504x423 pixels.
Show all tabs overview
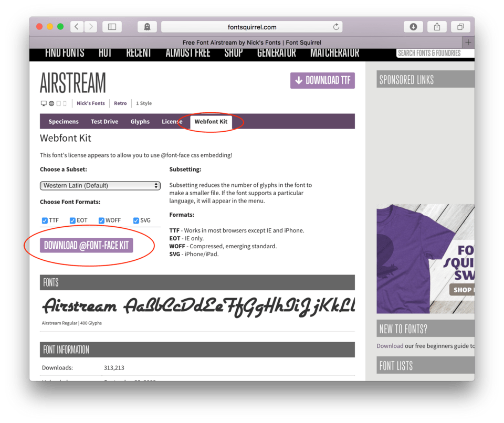click(x=460, y=27)
